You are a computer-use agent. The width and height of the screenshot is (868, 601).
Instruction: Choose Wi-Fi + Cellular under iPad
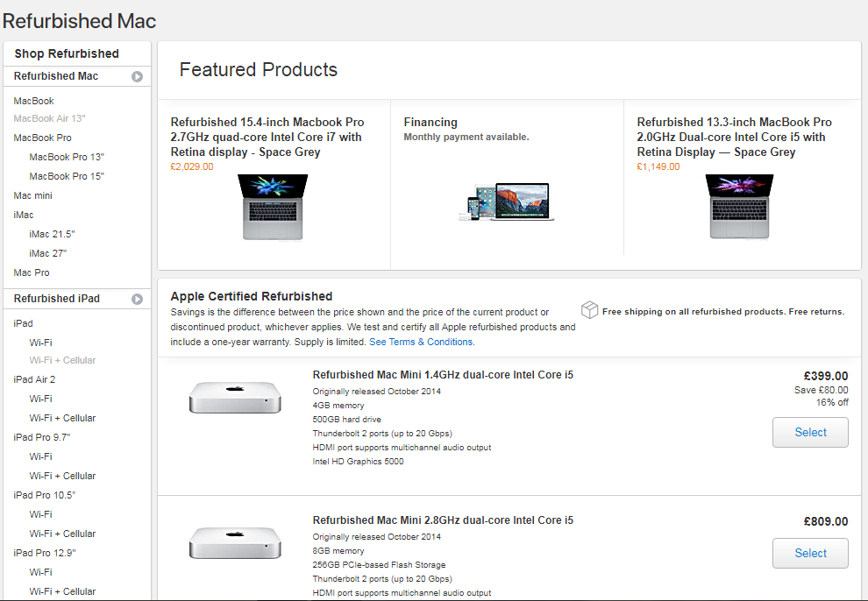coord(62,360)
